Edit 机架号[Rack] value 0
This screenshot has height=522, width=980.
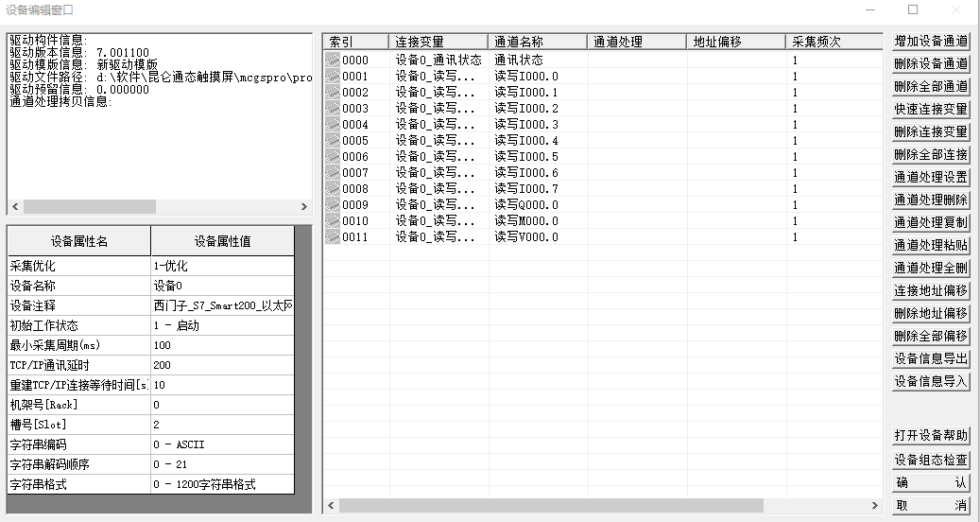[222, 405]
